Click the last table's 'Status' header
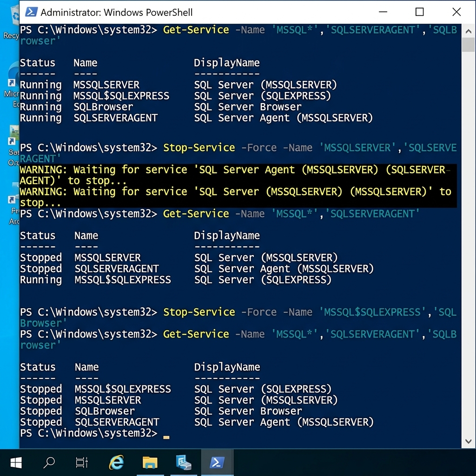This screenshot has width=476, height=476. coord(38,367)
